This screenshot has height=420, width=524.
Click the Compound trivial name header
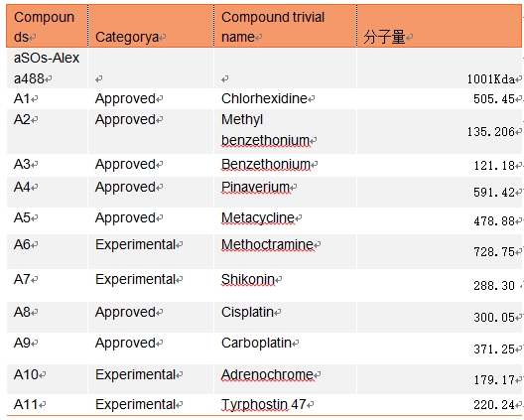click(286, 26)
